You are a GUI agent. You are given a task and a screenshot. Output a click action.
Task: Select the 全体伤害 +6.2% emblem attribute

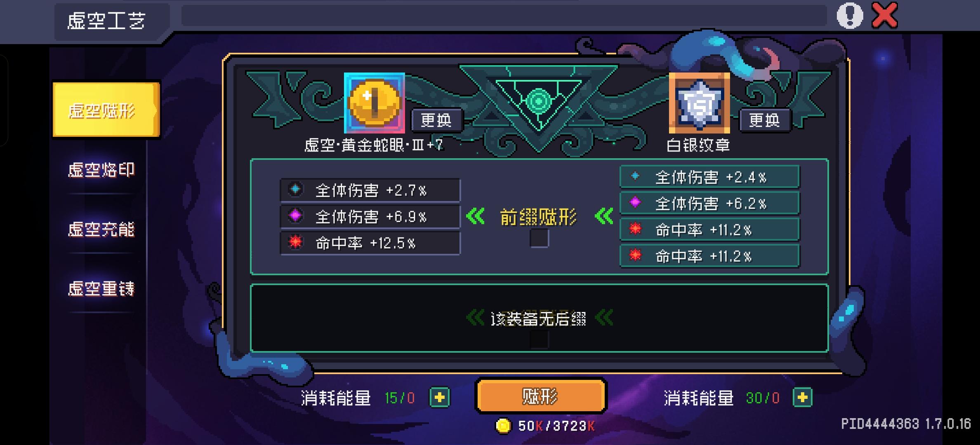click(710, 203)
